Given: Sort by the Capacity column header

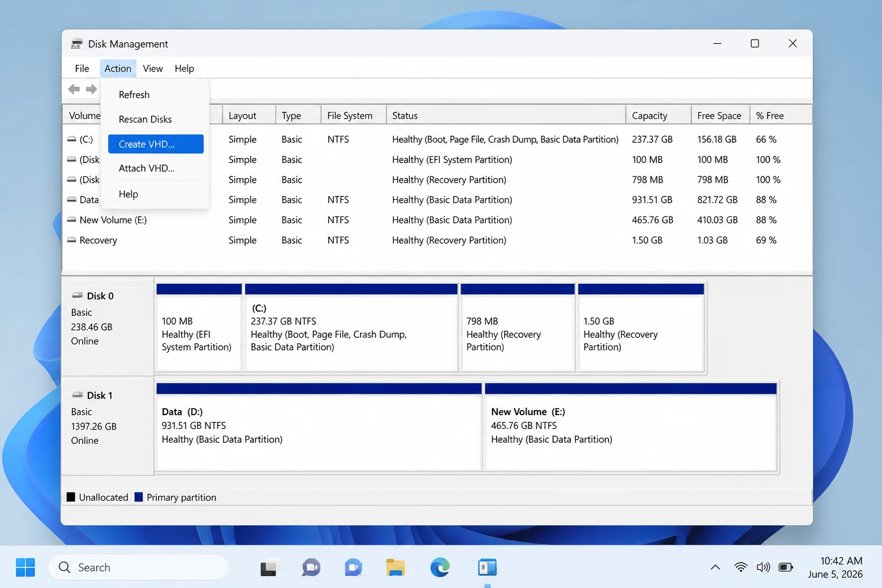Looking at the screenshot, I should pos(658,115).
